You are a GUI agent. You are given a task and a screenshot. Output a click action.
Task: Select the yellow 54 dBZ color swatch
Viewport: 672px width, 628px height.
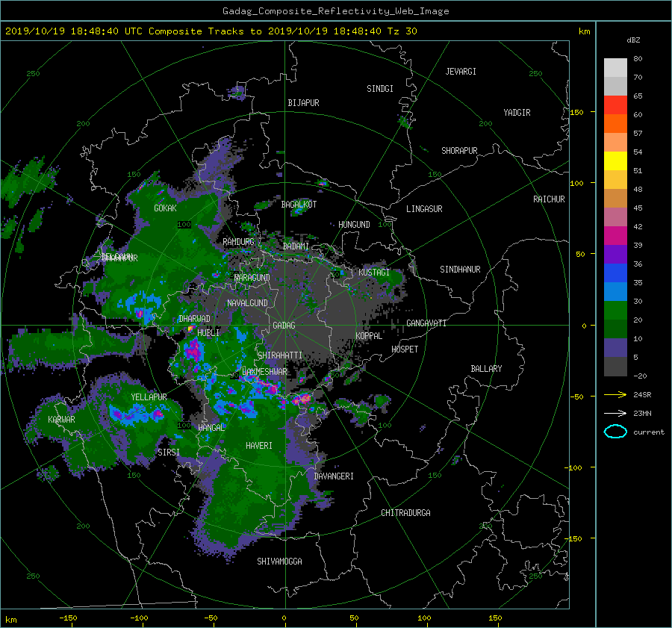point(615,161)
